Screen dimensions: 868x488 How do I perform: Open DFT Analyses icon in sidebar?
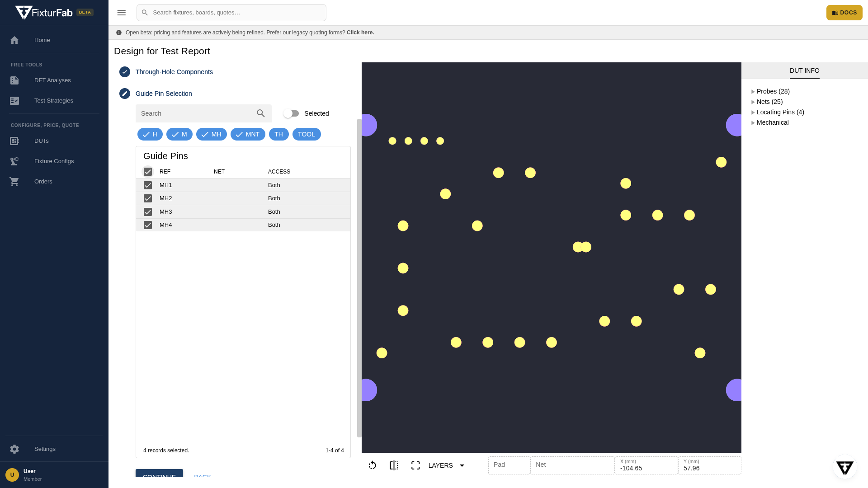click(x=14, y=80)
